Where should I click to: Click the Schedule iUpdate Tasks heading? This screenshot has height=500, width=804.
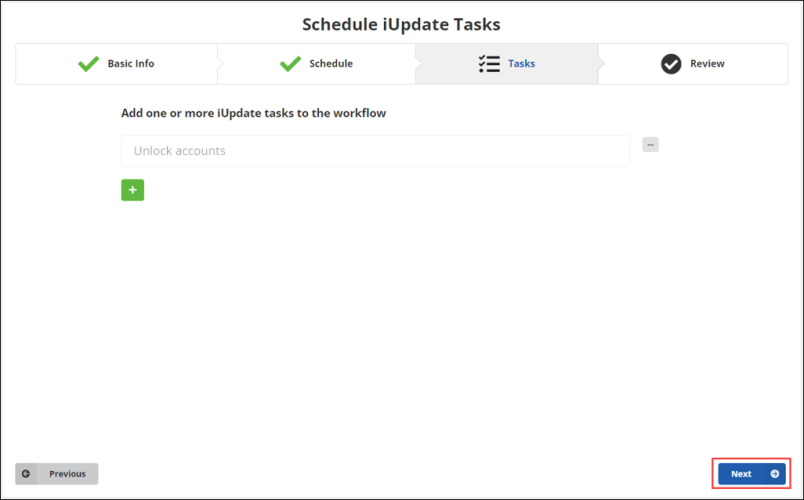pyautogui.click(x=401, y=24)
